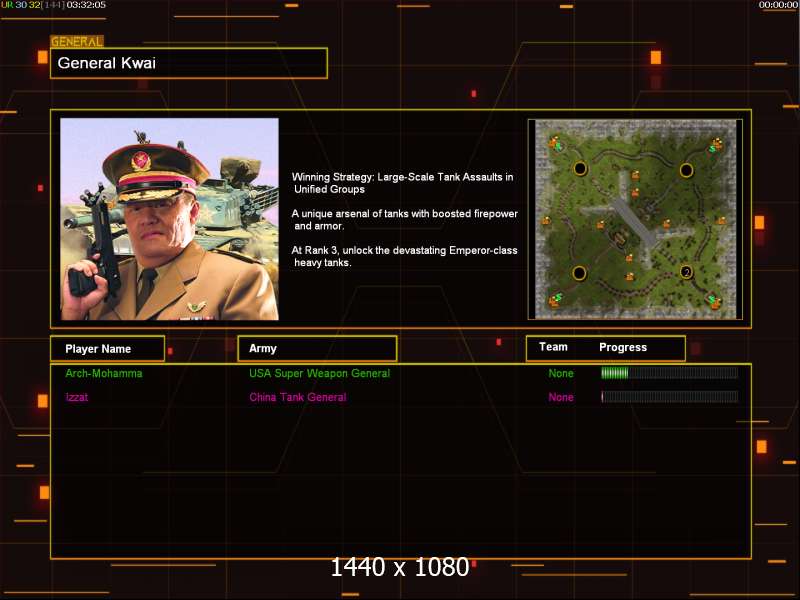This screenshot has width=800, height=600.
Task: Click the topmost central orange tech building icon
Action: [635, 175]
